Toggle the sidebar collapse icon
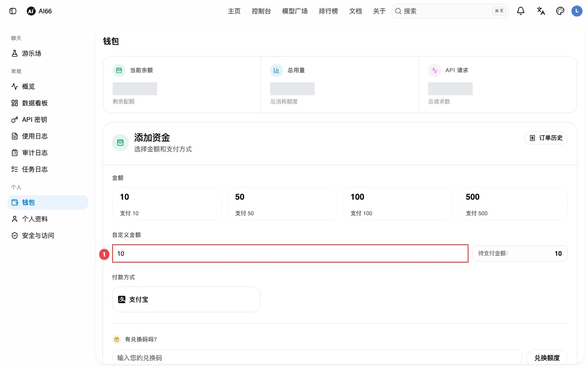Image resolution: width=588 pixels, height=368 pixels. (x=13, y=11)
